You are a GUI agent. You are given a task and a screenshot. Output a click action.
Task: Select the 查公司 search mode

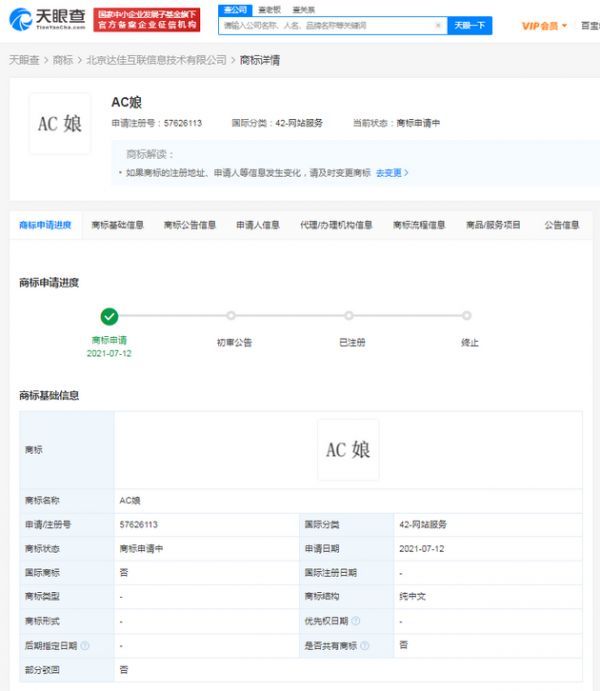[x=232, y=9]
